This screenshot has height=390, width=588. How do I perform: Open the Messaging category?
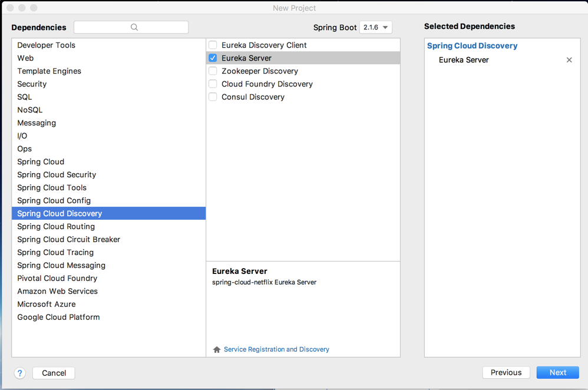(x=109, y=123)
